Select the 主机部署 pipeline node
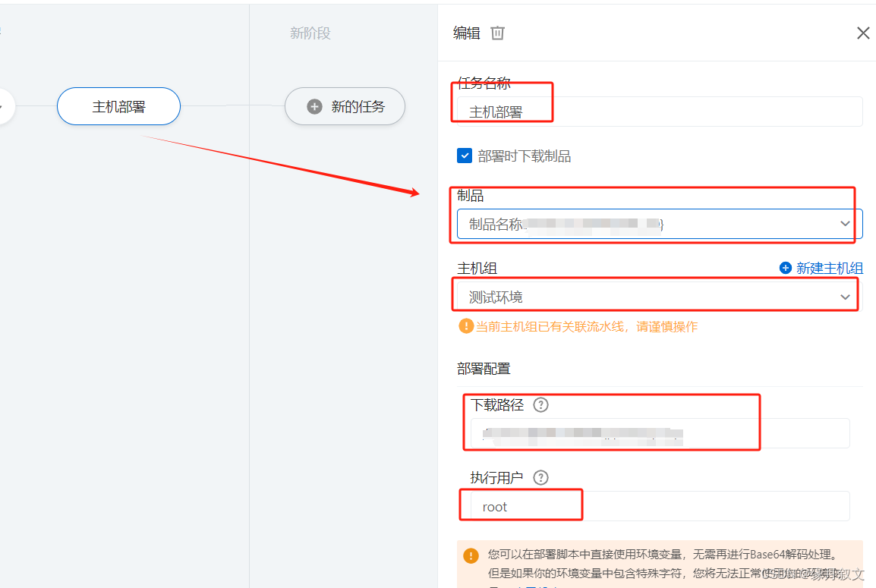Image resolution: width=876 pixels, height=588 pixels. (x=118, y=106)
